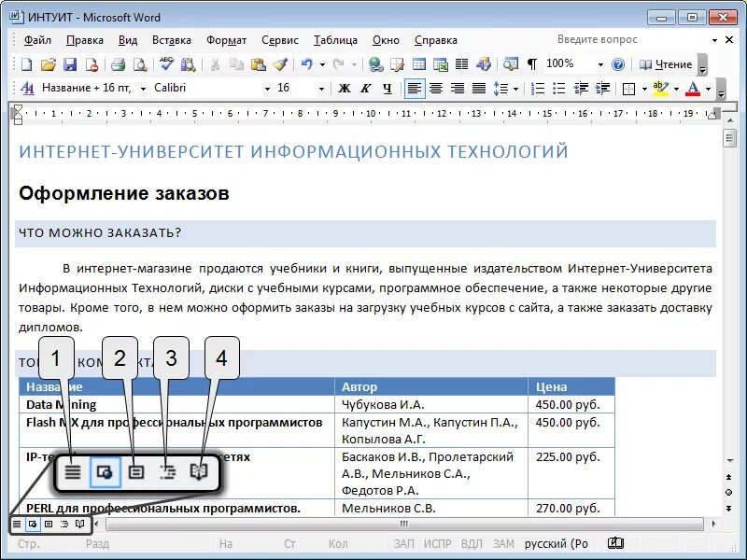The width and height of the screenshot is (747, 560).
Task: Toggle ЗАМ overtype mode in status bar
Action: pos(503,544)
